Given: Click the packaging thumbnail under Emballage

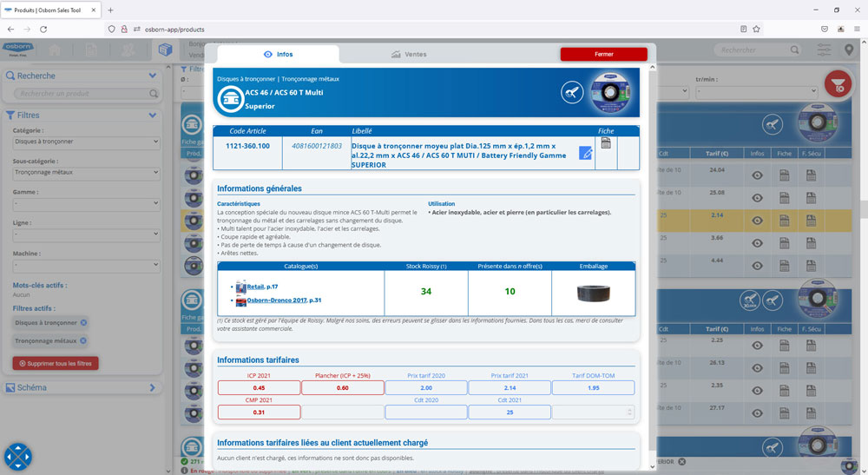Looking at the screenshot, I should [x=594, y=293].
